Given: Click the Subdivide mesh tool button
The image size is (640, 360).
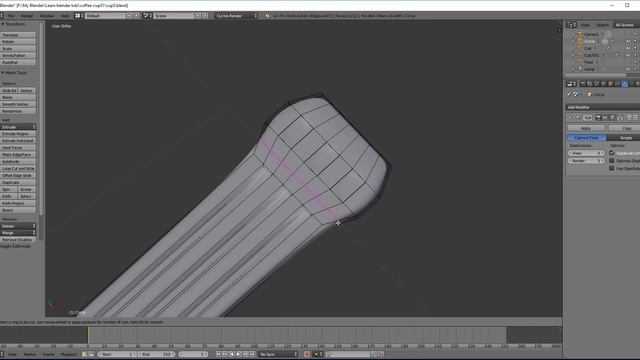Looking at the screenshot, I should [18, 161].
